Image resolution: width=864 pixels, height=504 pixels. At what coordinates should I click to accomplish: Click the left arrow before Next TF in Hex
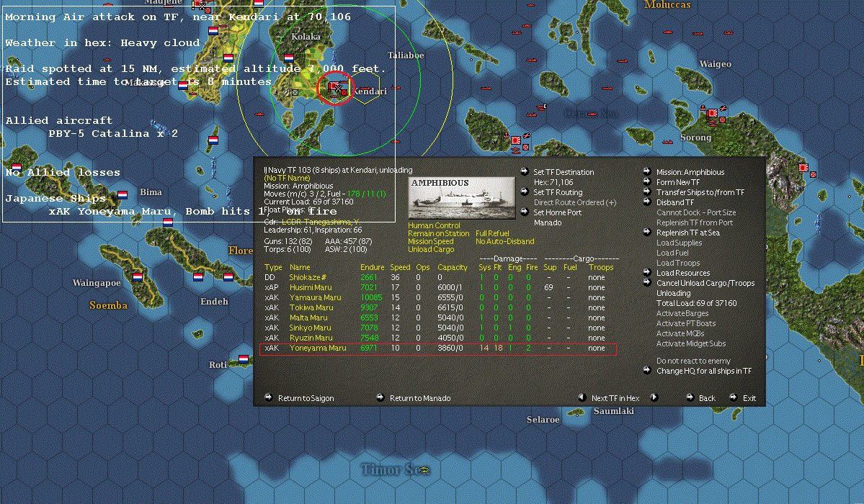(582, 397)
